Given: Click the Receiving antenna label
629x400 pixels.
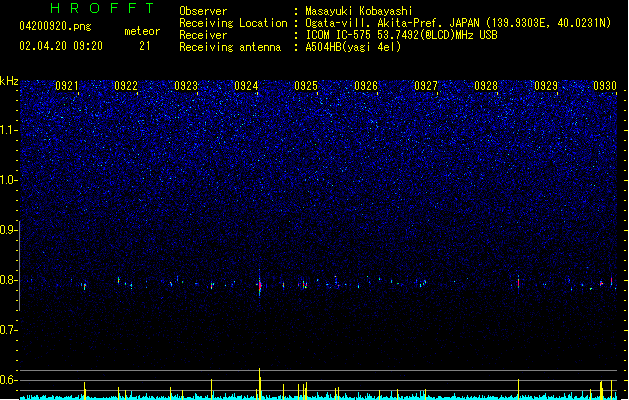Looking at the screenshot, I should (x=230, y=47).
